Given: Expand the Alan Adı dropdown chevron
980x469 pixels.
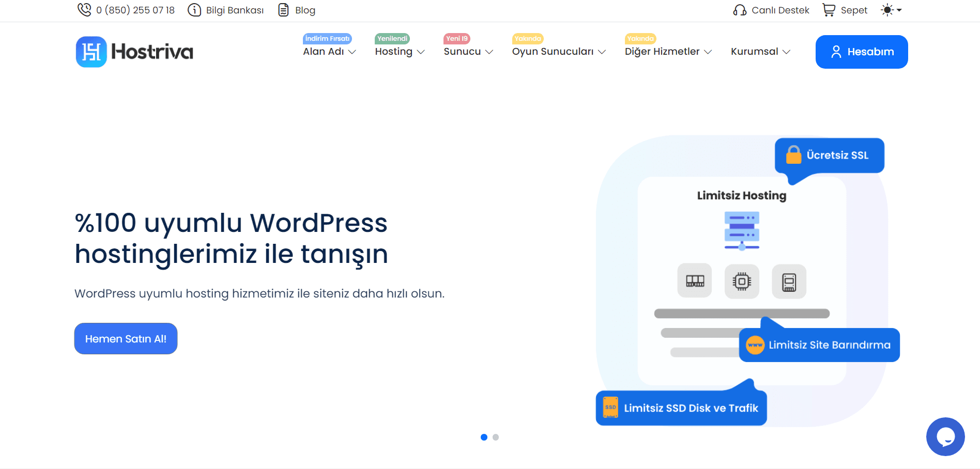Looking at the screenshot, I should point(352,52).
